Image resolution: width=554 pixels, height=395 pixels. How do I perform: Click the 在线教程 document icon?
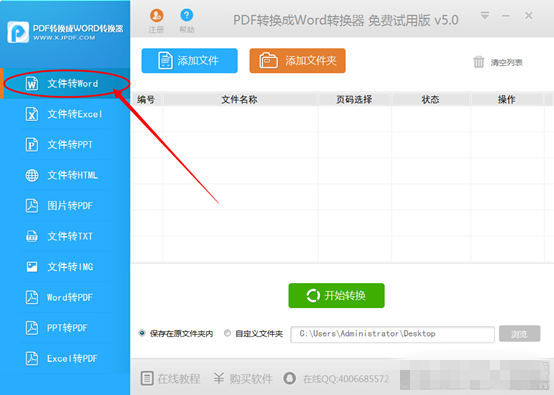[147, 378]
